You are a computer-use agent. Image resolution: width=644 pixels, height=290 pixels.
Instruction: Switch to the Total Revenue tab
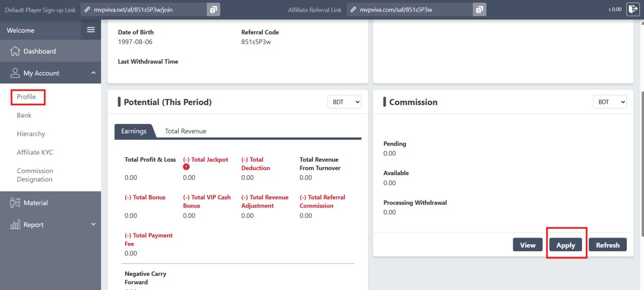click(x=185, y=131)
